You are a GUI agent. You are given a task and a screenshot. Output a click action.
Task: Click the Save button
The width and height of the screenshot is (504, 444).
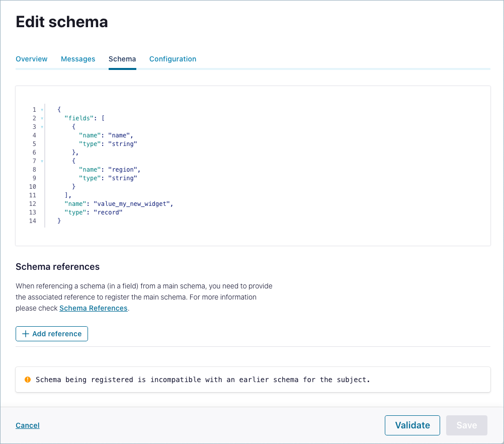[466, 425]
